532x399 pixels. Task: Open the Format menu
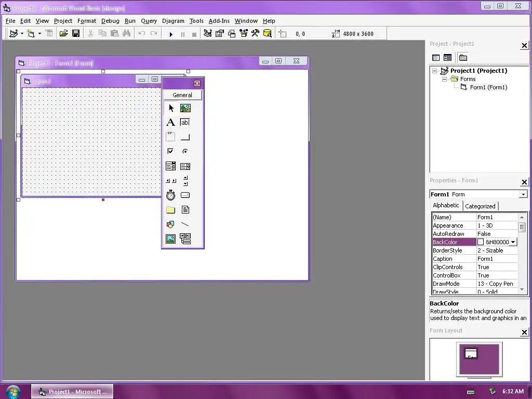tap(87, 21)
